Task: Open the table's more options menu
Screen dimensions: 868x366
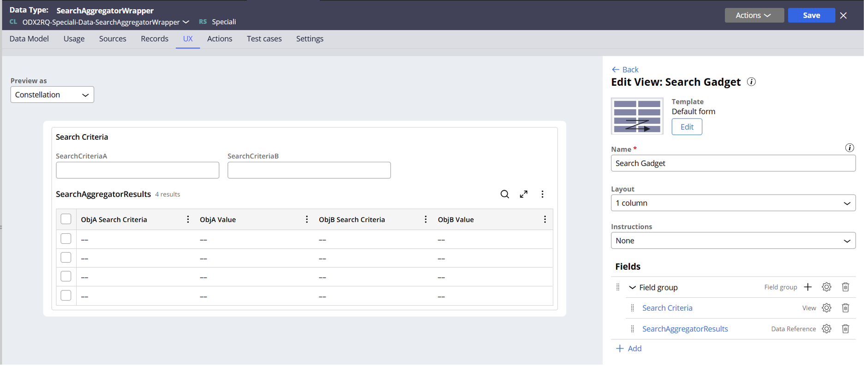Action: [542, 195]
